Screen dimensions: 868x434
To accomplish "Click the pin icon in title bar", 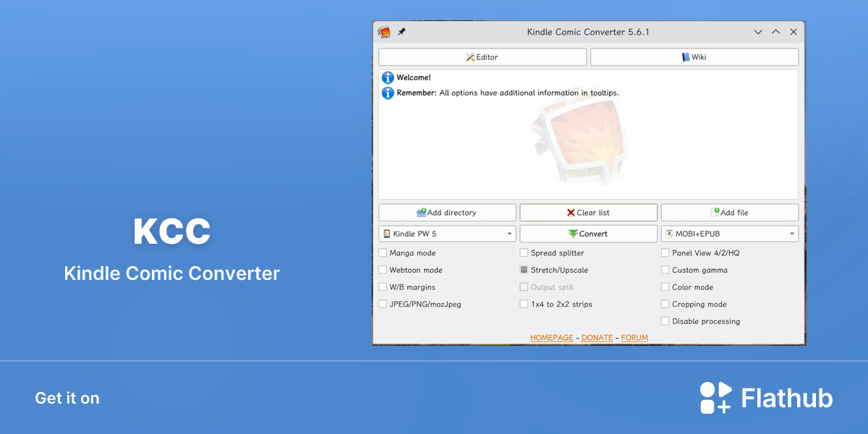I will coord(402,32).
